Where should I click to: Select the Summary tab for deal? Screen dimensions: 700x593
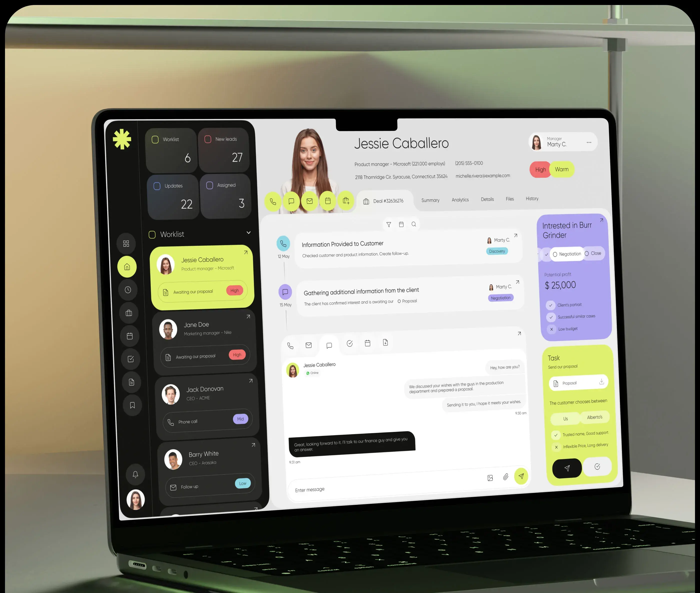pos(429,199)
